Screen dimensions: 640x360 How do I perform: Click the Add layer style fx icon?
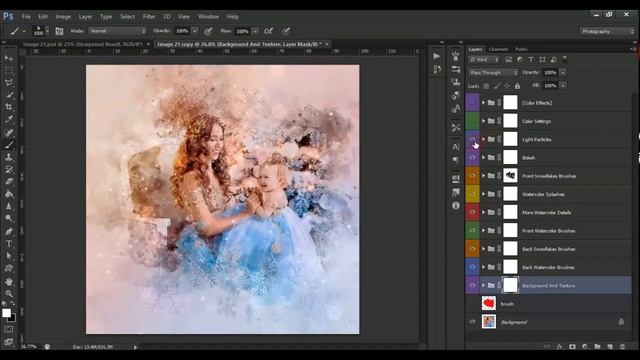tap(560, 347)
